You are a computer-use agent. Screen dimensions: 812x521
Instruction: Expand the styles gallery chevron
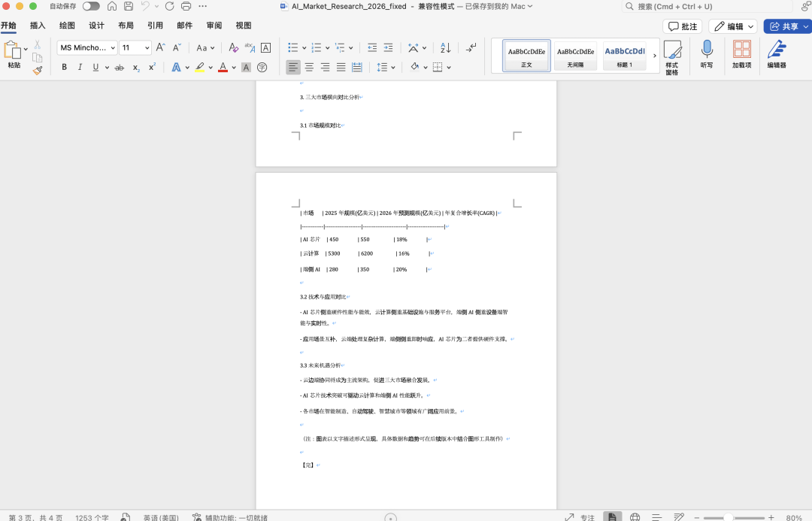tap(654, 56)
